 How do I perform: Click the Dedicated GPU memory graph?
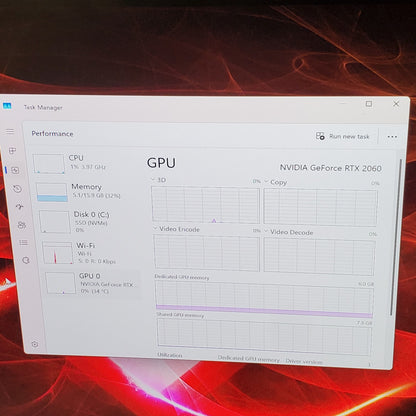(264, 300)
